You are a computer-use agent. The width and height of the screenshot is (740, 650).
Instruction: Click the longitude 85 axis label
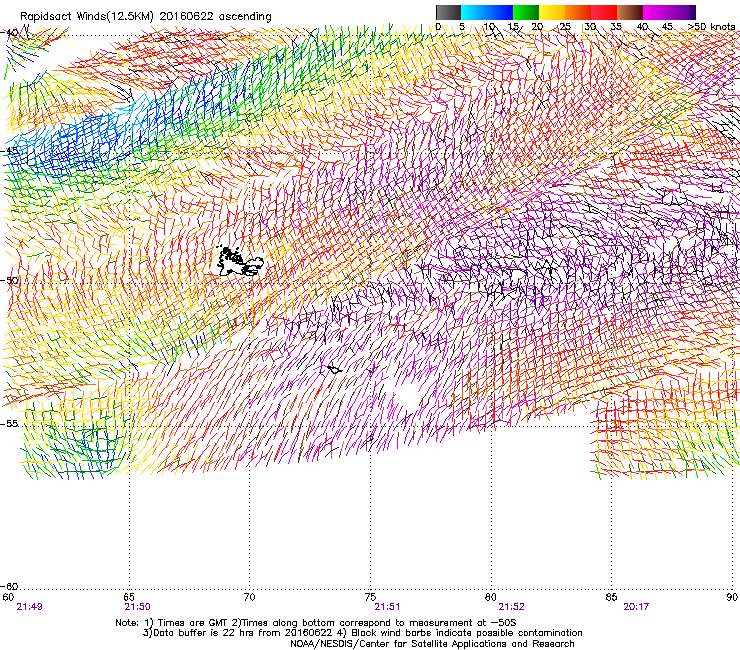[611, 597]
